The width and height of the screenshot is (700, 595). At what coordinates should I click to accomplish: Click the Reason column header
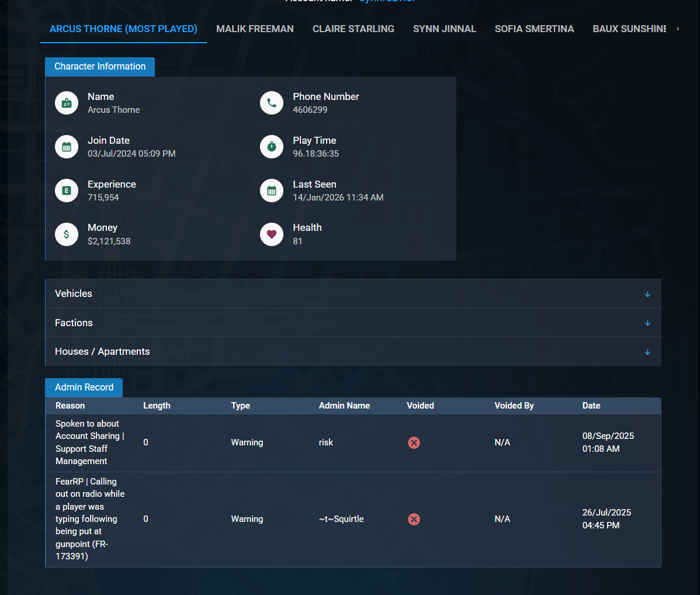click(70, 406)
